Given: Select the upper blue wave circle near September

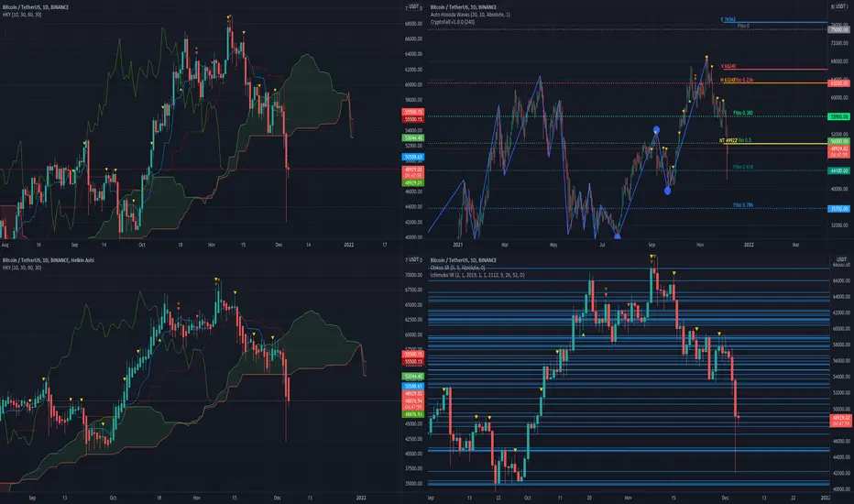Looking at the screenshot, I should click(x=656, y=130).
